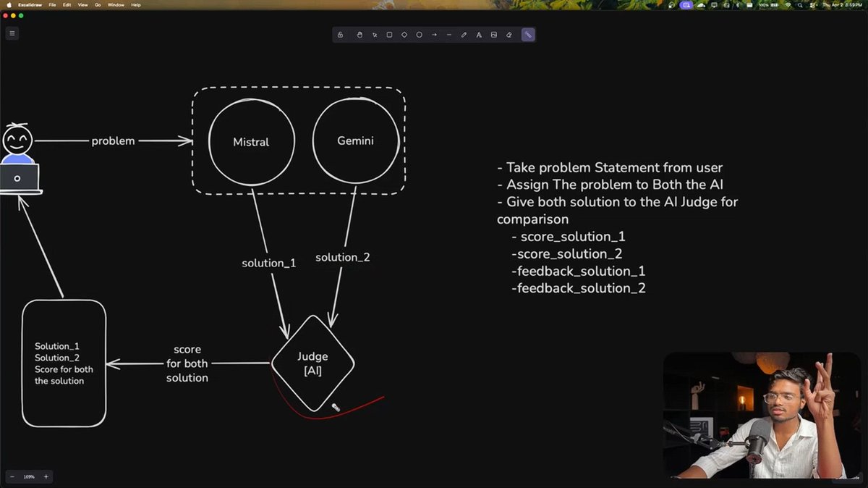Reset zoom via 169% label

click(29, 476)
